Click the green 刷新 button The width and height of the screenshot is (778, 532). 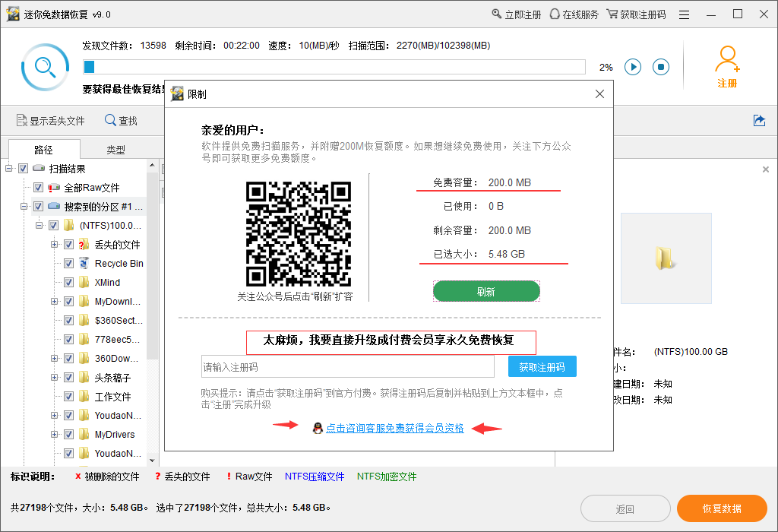coord(486,291)
